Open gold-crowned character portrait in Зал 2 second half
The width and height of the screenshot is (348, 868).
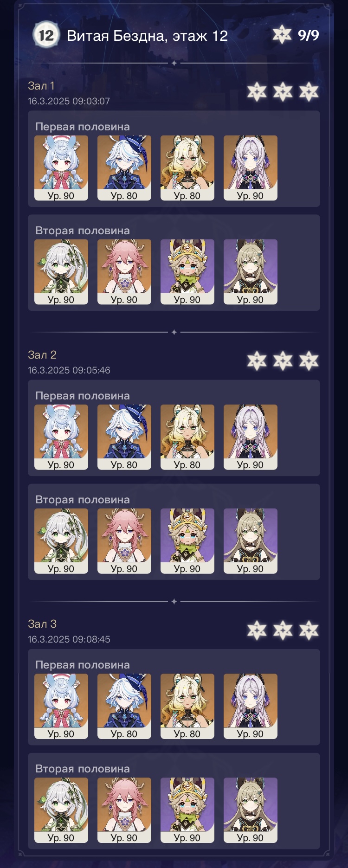[187, 541]
